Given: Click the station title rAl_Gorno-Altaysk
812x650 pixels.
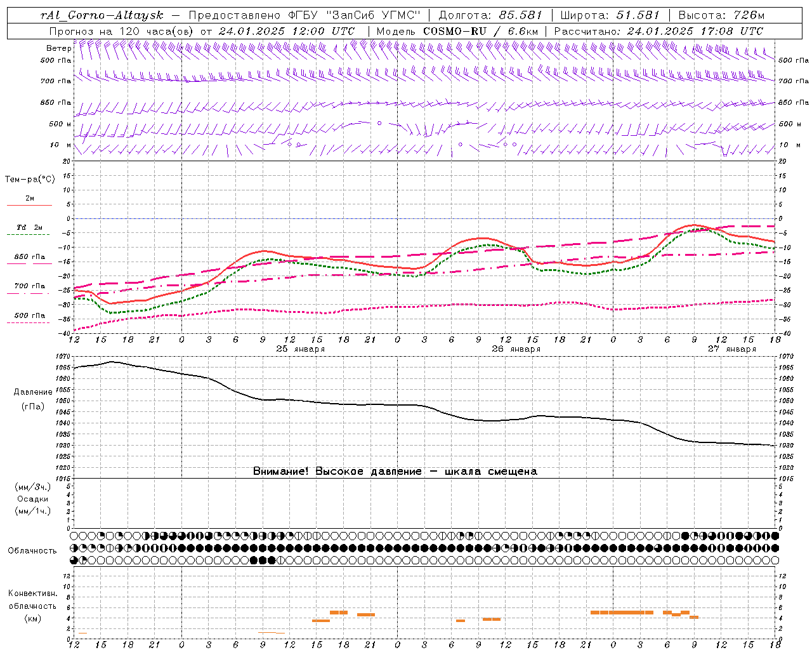Looking at the screenshot, I should click(x=101, y=15).
